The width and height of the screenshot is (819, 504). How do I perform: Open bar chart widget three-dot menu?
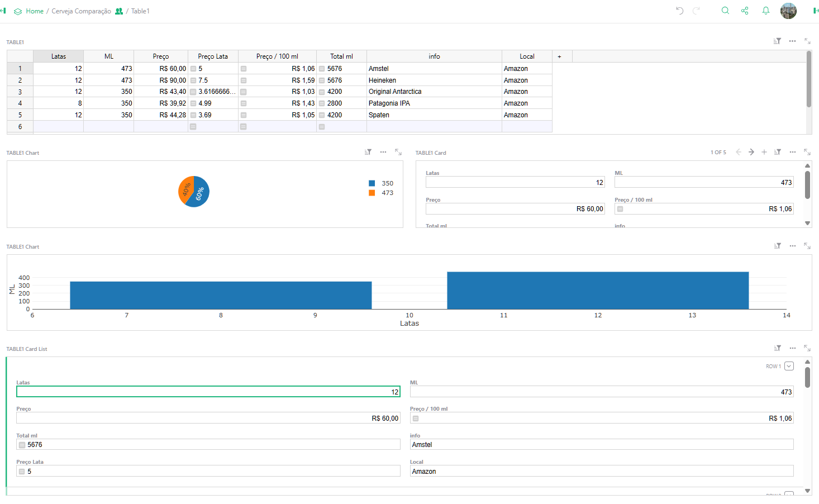pyautogui.click(x=792, y=246)
